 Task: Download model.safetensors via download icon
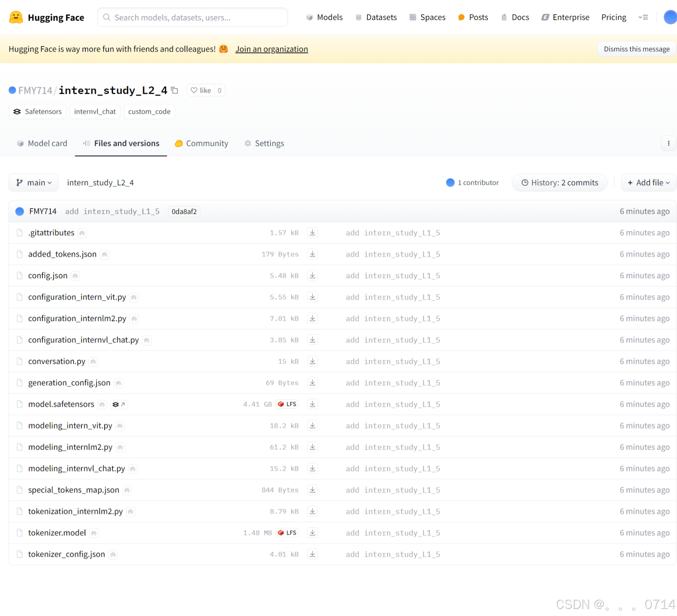tap(312, 404)
